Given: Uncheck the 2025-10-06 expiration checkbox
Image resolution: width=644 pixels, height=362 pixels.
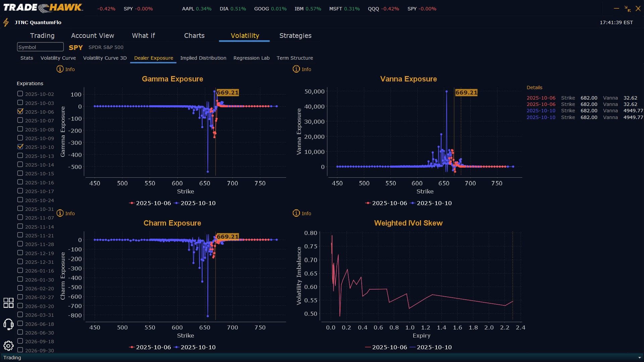Looking at the screenshot, I should pyautogui.click(x=20, y=111).
